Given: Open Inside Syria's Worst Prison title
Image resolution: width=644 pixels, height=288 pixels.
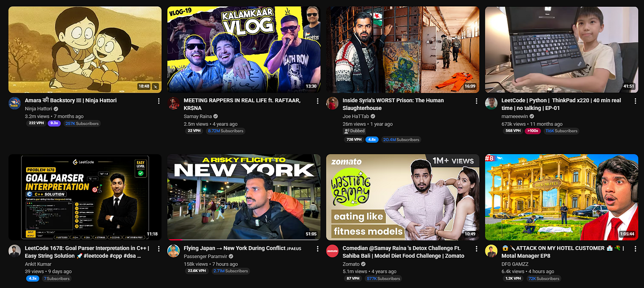Looking at the screenshot, I should [393, 104].
